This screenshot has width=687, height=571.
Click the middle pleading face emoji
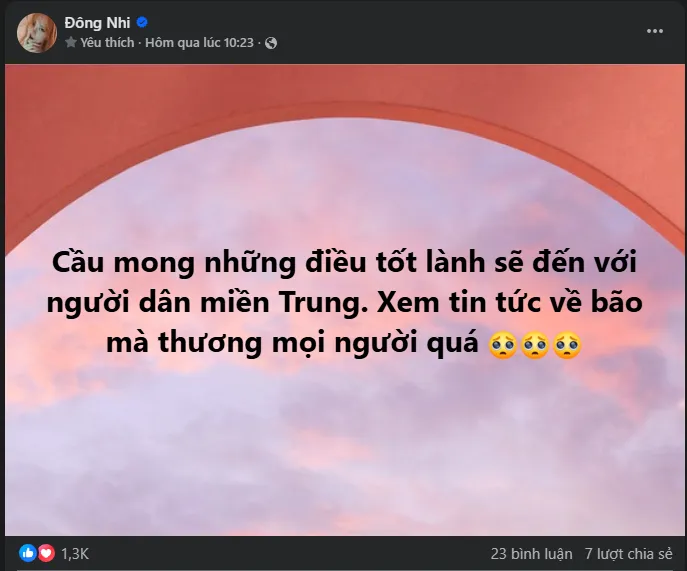point(535,345)
